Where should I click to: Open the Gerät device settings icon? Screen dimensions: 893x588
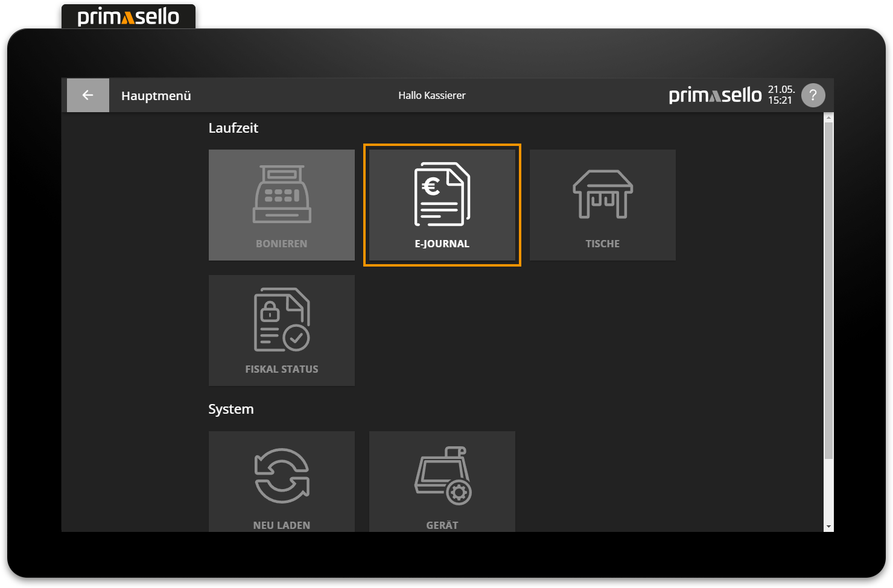point(442,476)
